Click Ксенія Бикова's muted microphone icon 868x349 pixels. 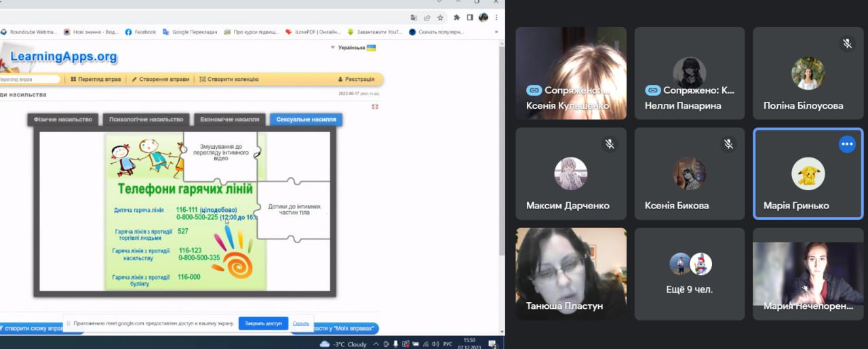728,144
